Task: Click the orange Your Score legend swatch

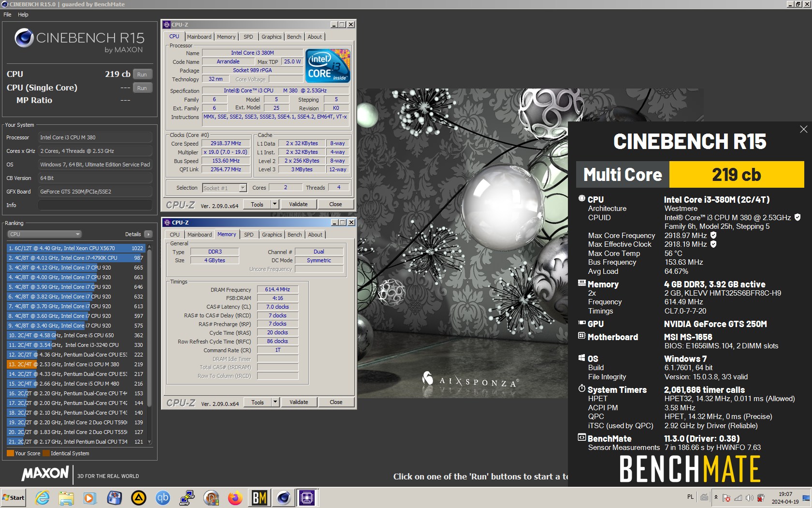Action: [10, 453]
